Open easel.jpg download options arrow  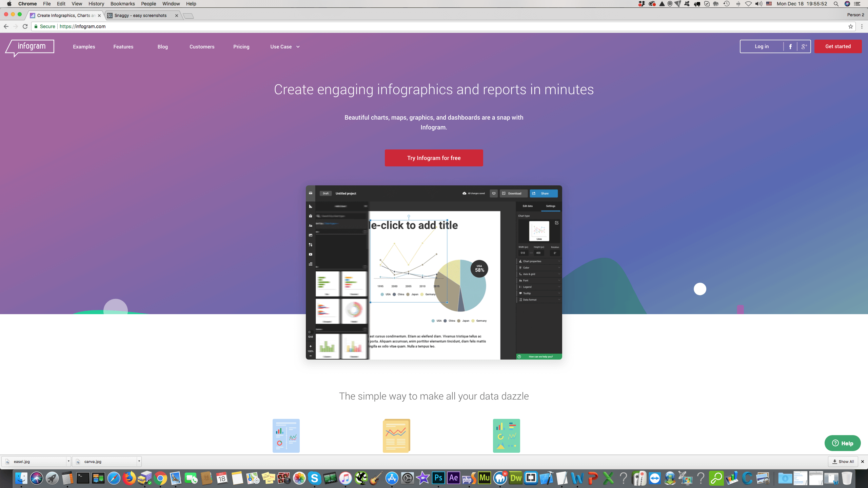tap(68, 461)
